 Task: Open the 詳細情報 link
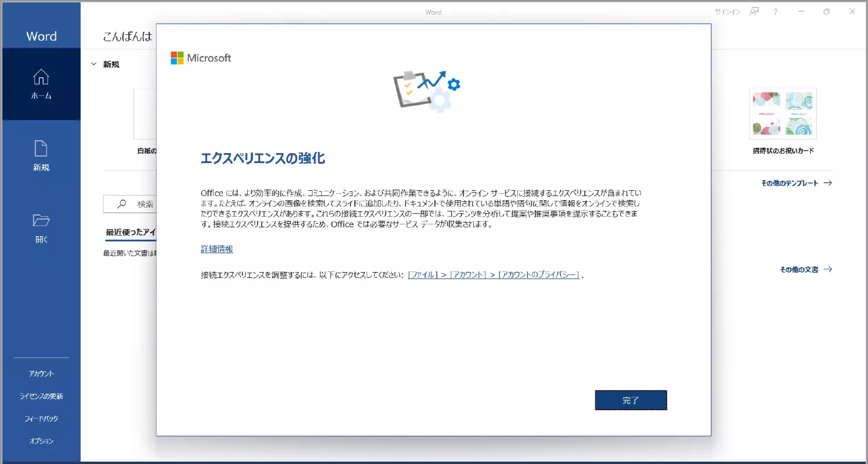[x=217, y=249]
